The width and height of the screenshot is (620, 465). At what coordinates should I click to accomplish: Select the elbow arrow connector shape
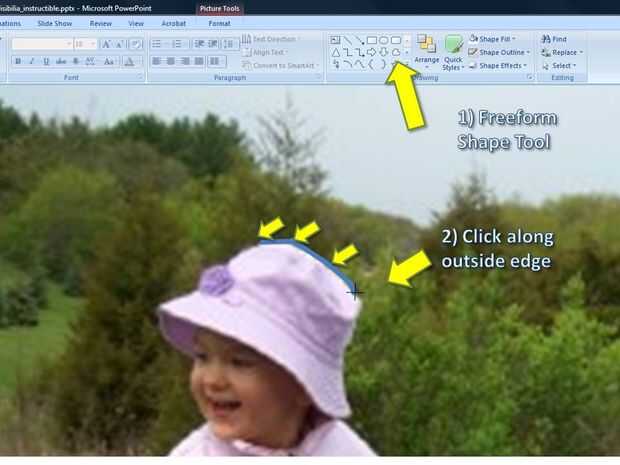click(359, 52)
